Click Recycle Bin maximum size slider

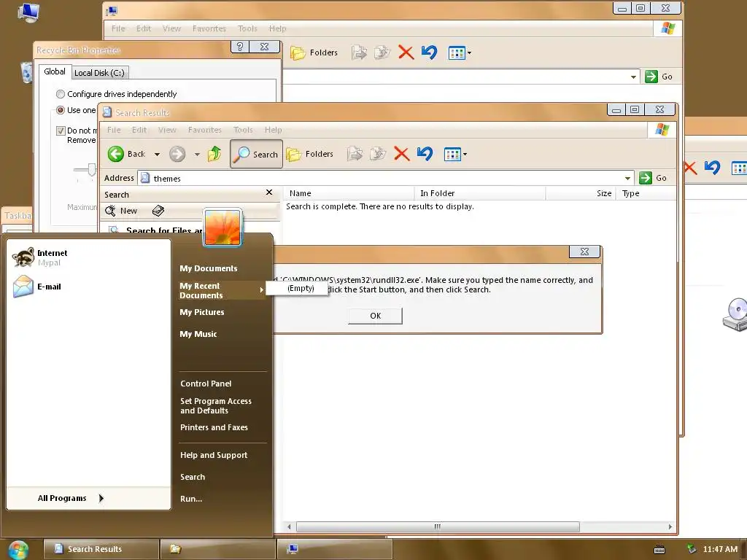pos(91,169)
